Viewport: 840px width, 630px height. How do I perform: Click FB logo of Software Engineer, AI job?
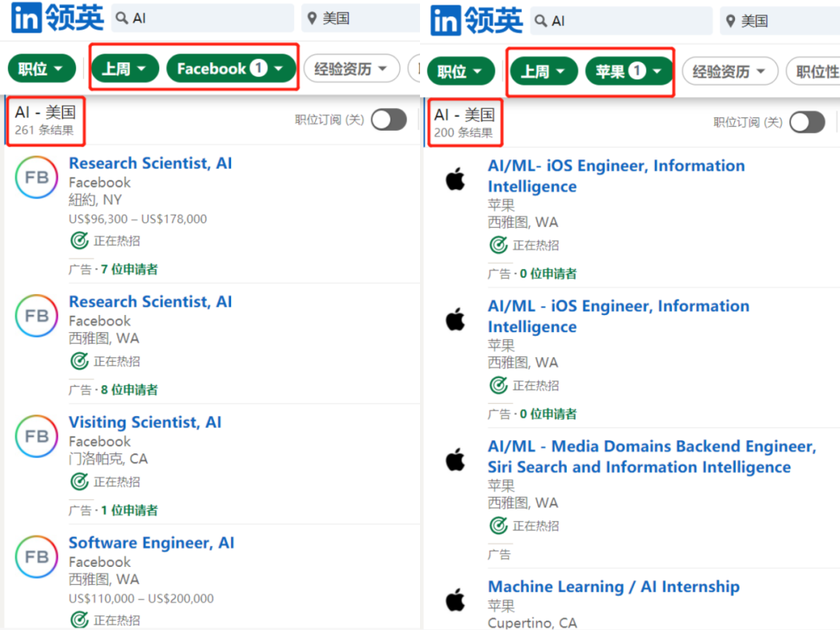(x=37, y=557)
